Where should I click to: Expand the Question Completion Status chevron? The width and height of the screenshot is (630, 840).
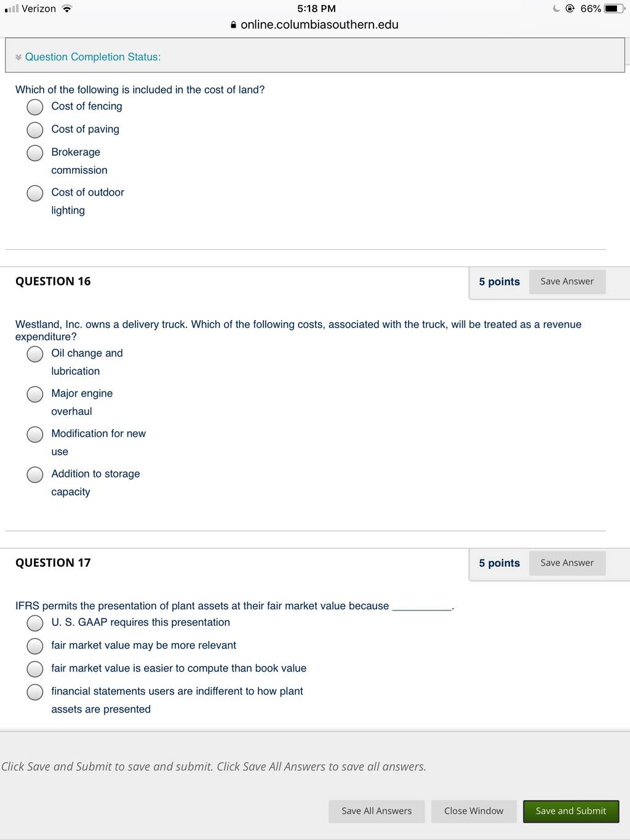18,57
